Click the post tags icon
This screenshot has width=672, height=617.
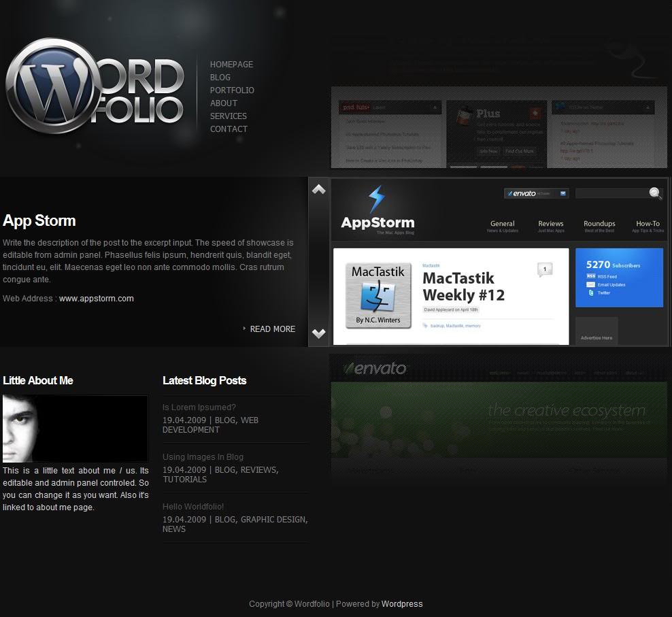pos(425,325)
